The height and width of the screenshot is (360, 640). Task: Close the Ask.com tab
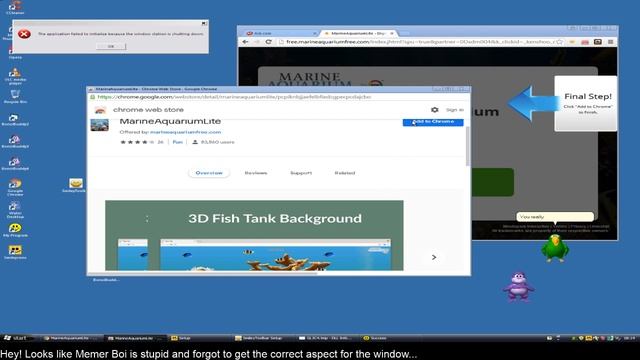point(315,33)
